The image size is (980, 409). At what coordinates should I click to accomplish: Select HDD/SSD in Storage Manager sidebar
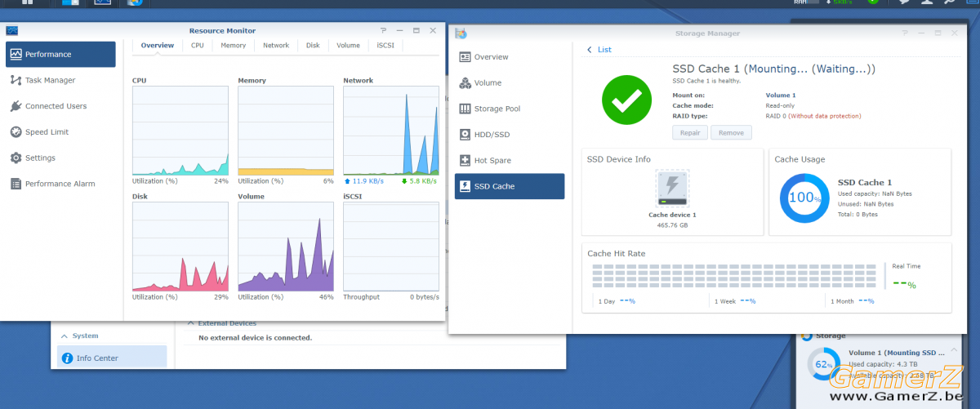510,135
